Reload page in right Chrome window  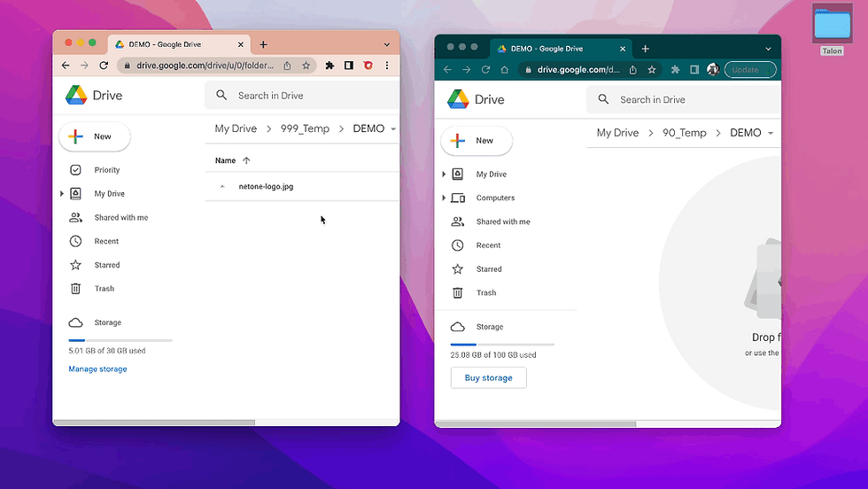click(x=485, y=70)
